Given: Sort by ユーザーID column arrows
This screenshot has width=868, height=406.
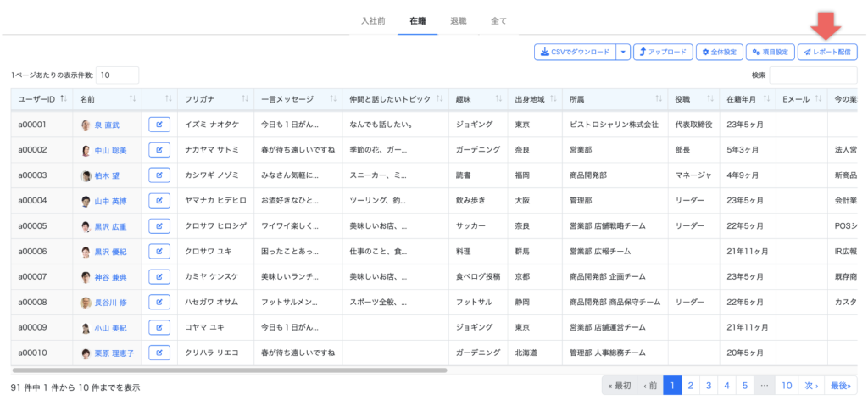Looking at the screenshot, I should (x=63, y=99).
